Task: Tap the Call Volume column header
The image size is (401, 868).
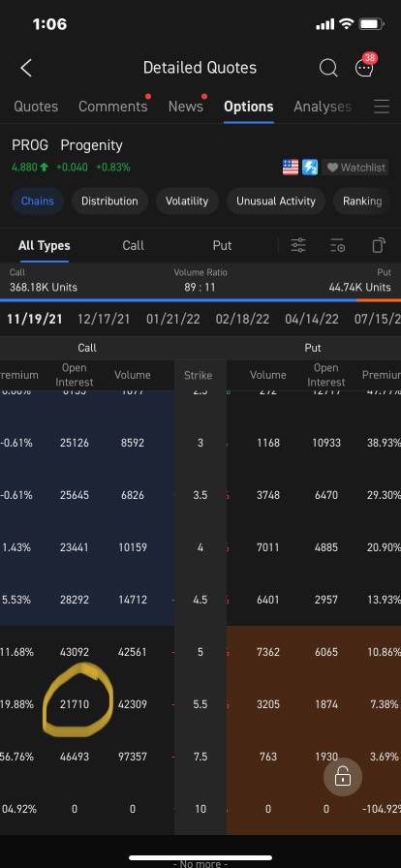Action: point(133,375)
